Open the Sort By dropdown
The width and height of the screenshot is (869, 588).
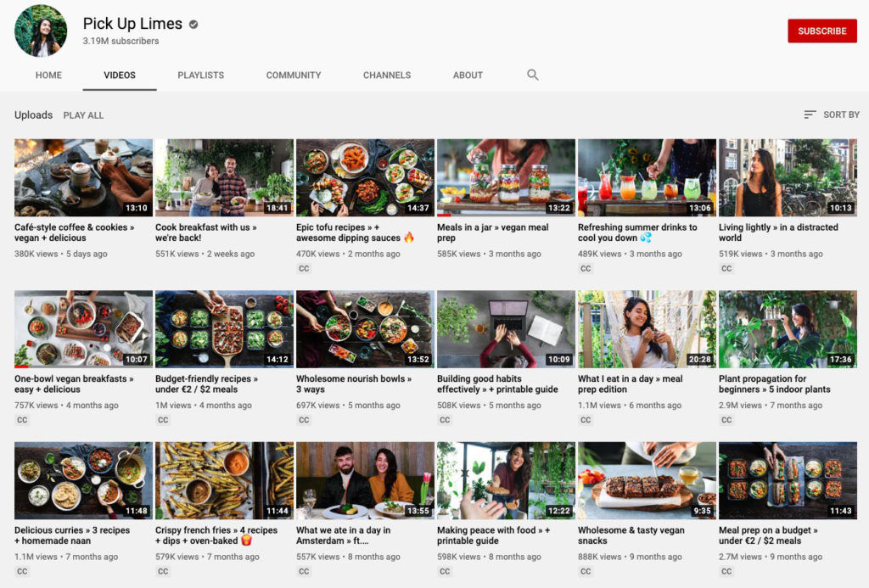coord(832,115)
